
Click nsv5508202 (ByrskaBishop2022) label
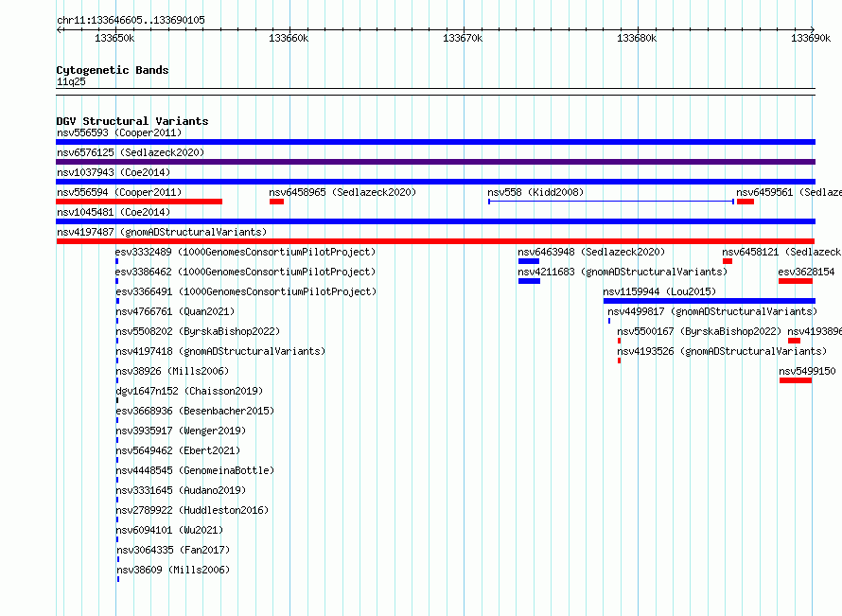[x=198, y=331]
